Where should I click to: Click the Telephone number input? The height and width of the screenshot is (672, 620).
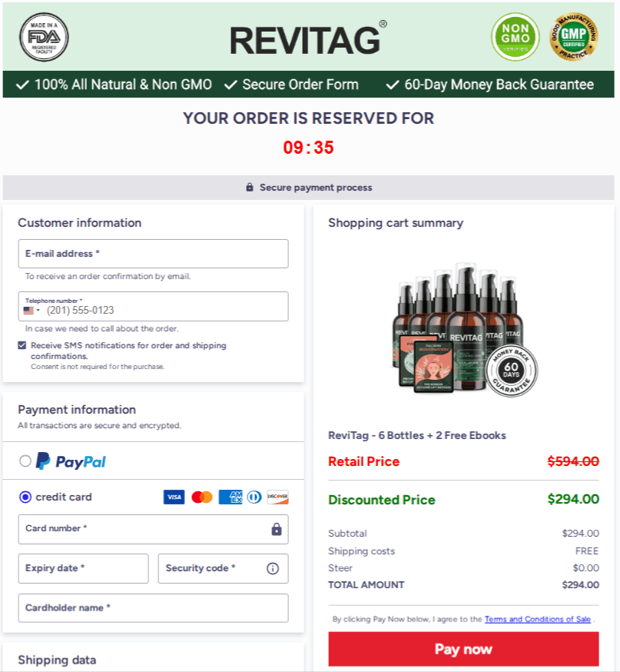tap(154, 307)
